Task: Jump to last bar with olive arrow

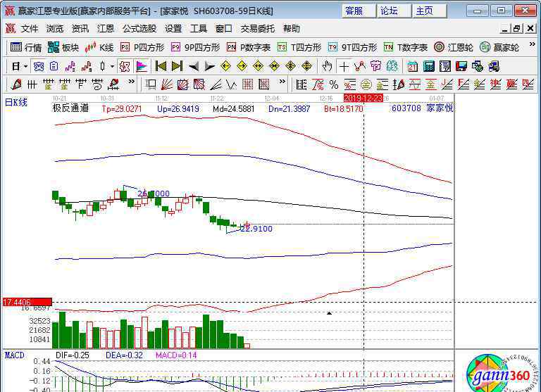Action: 177,66
